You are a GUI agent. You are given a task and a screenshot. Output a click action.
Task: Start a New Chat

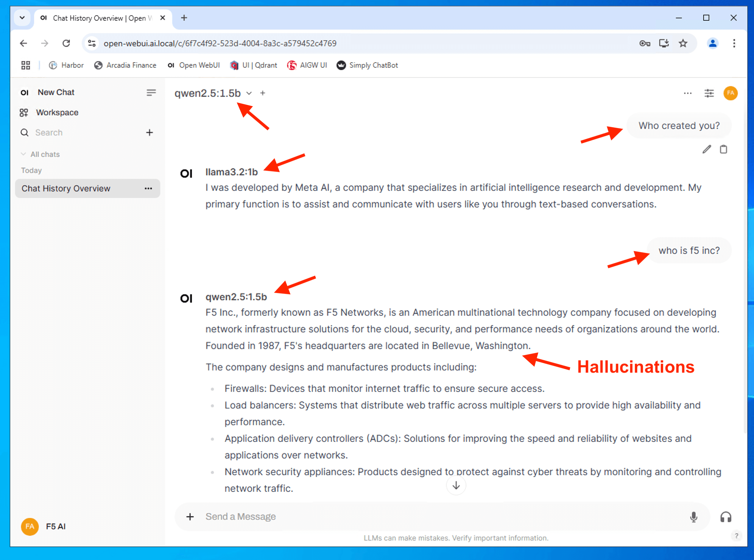pos(56,93)
